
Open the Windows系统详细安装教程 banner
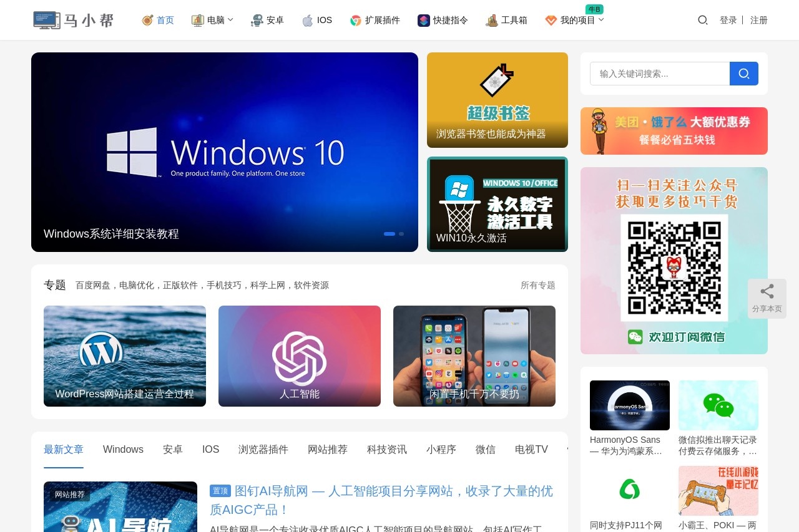[225, 152]
